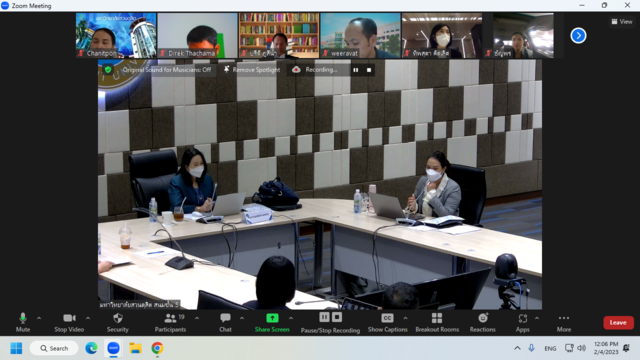The width and height of the screenshot is (640, 360).
Task: Open the More options menu
Action: click(x=564, y=322)
